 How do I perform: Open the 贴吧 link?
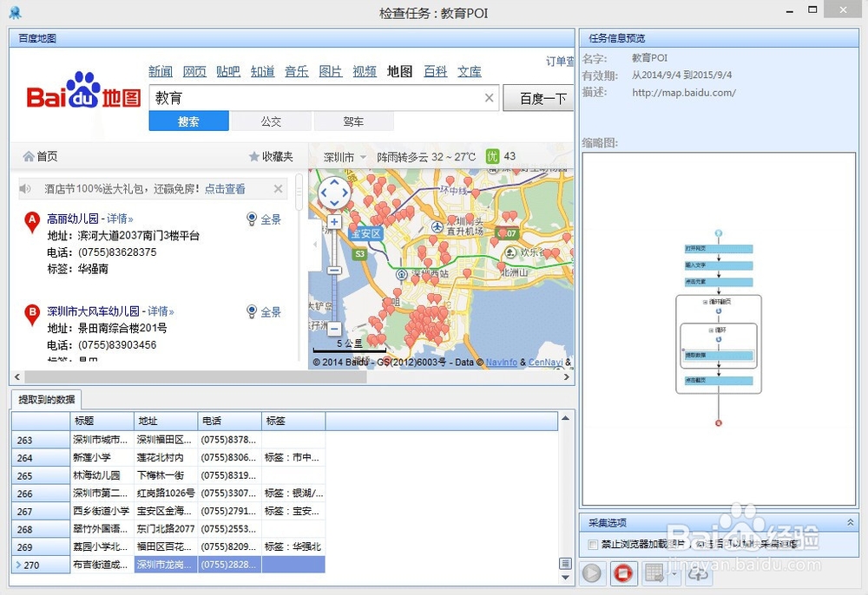coord(228,71)
